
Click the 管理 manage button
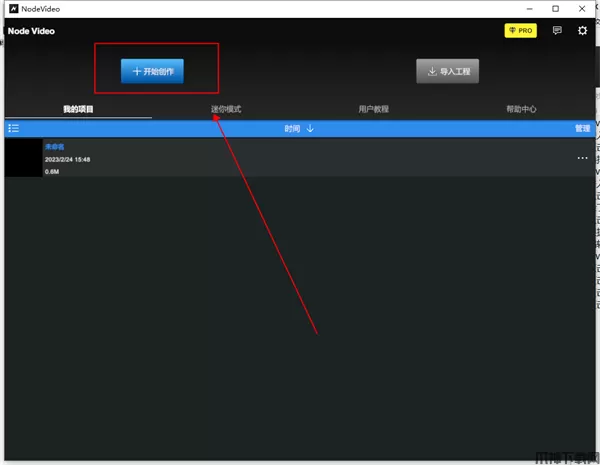tap(582, 128)
